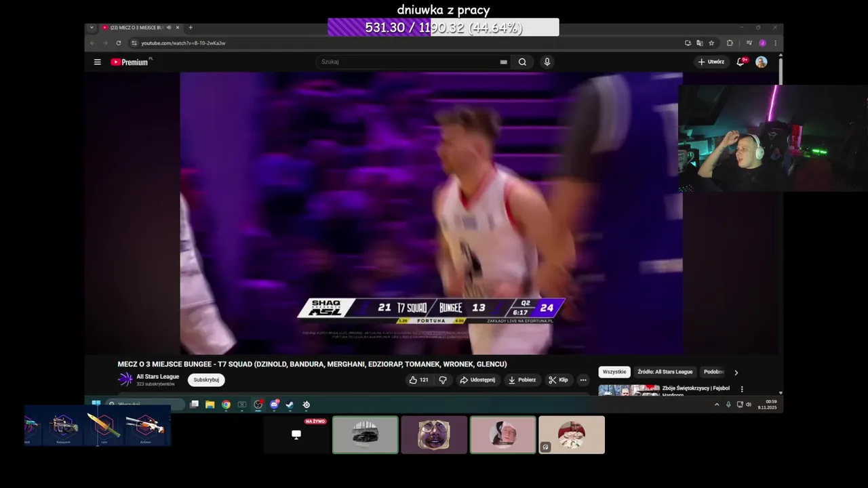Open volume control in system tray
The image size is (868, 488).
point(749,405)
